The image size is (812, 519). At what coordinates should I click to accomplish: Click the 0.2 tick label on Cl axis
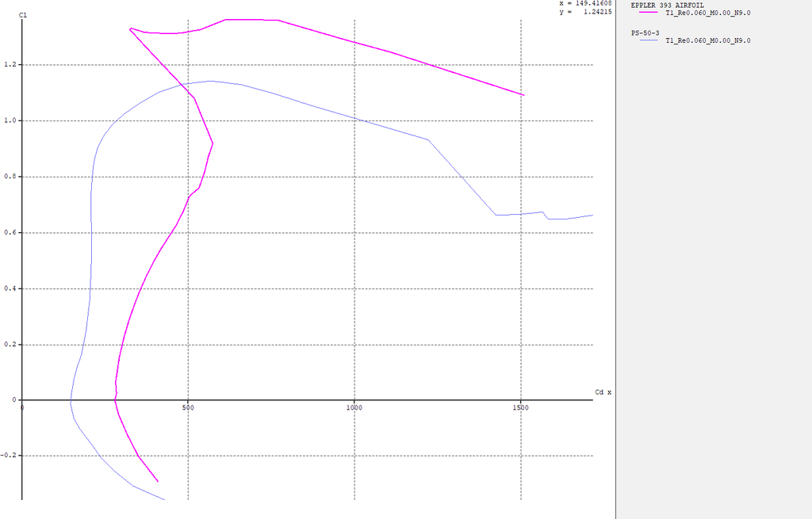click(10, 345)
